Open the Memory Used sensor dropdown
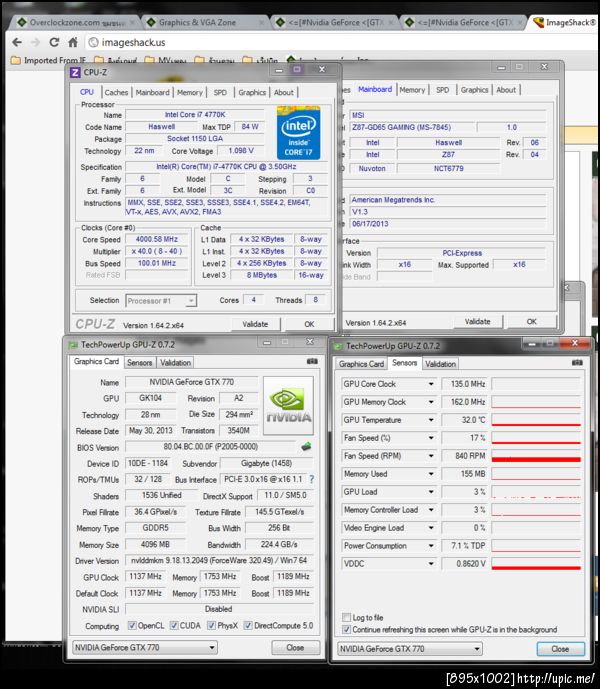Screen dimensions: 600x689 (x=431, y=474)
